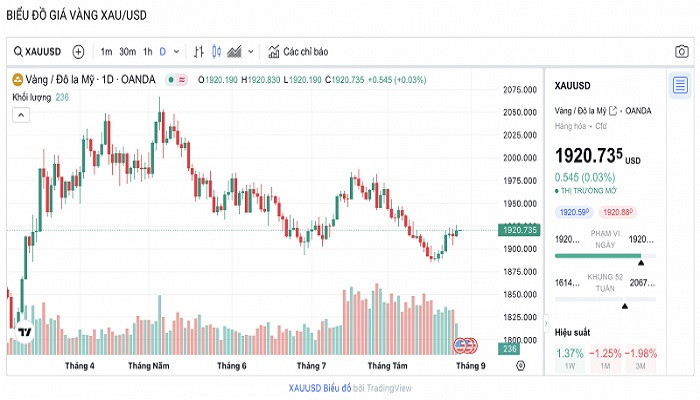Screen dimensions: 700x400
Task: Choose the 1h interval
Action: 147,52
